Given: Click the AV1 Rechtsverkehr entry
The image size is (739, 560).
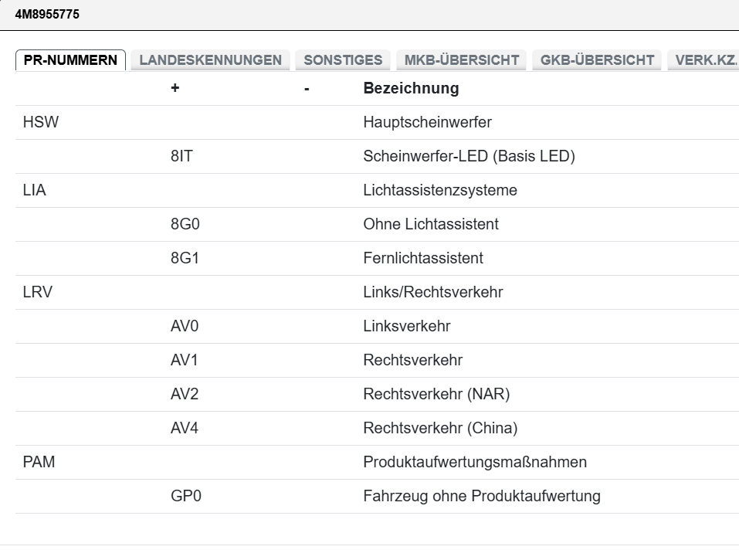Looking at the screenshot, I should pos(412,360).
